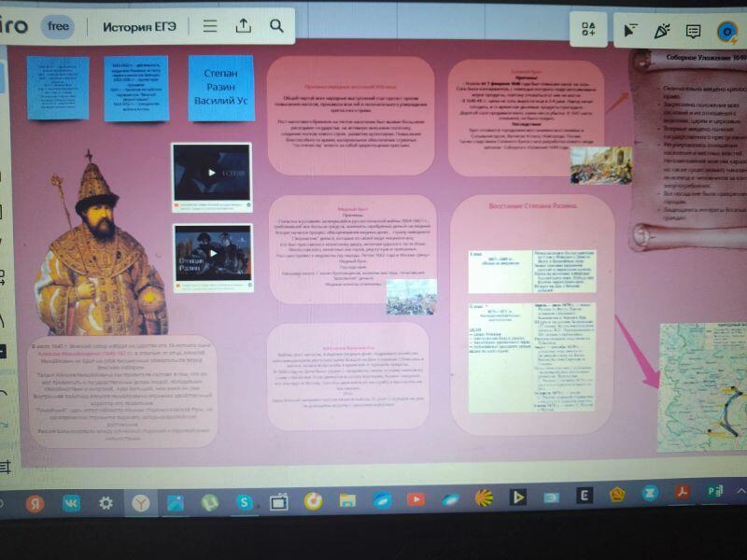The width and height of the screenshot is (747, 560).
Task: Select the Степан Разин Василий Ус sticky note
Action: 220,88
